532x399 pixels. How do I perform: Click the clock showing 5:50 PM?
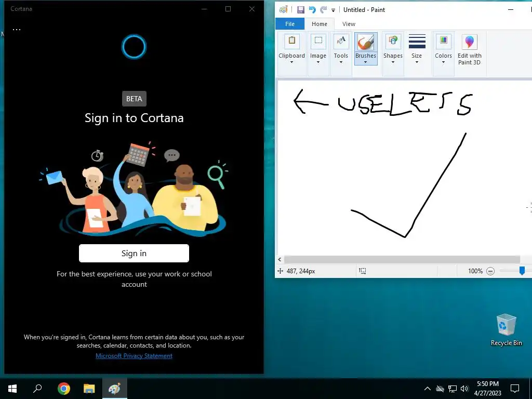pyautogui.click(x=487, y=384)
